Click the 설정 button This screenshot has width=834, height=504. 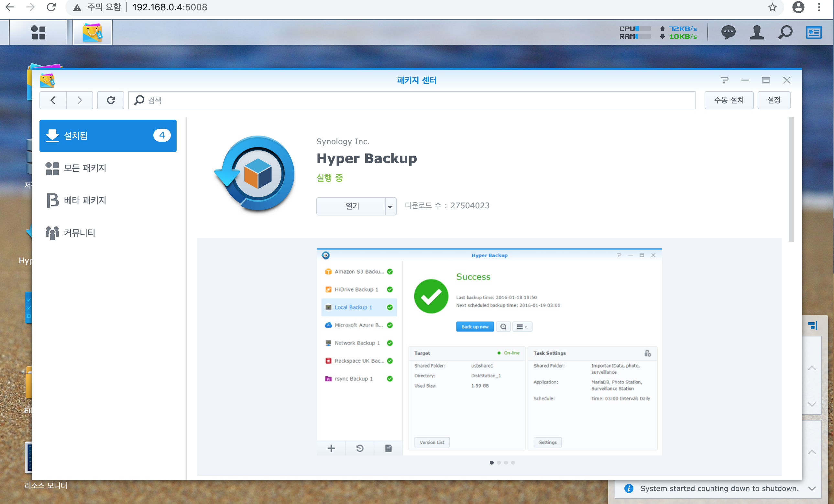(774, 100)
